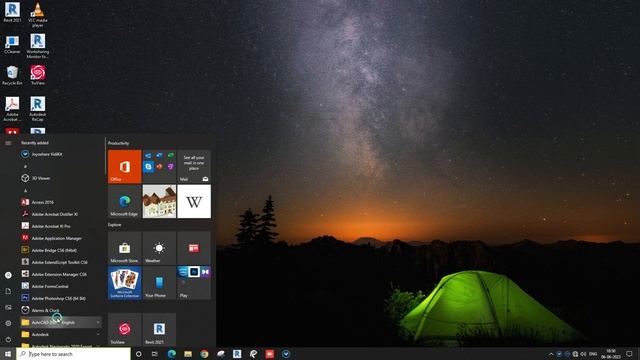640x360 pixels.
Task: Select Recycle Bin on desktop
Action: (12, 76)
